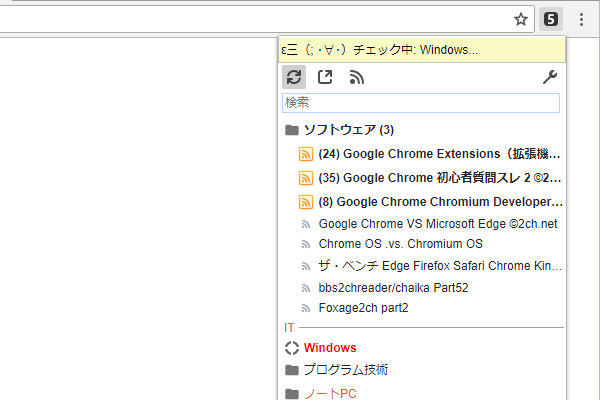Focus the 検索 search field
This screenshot has height=400, width=600.
tap(421, 103)
